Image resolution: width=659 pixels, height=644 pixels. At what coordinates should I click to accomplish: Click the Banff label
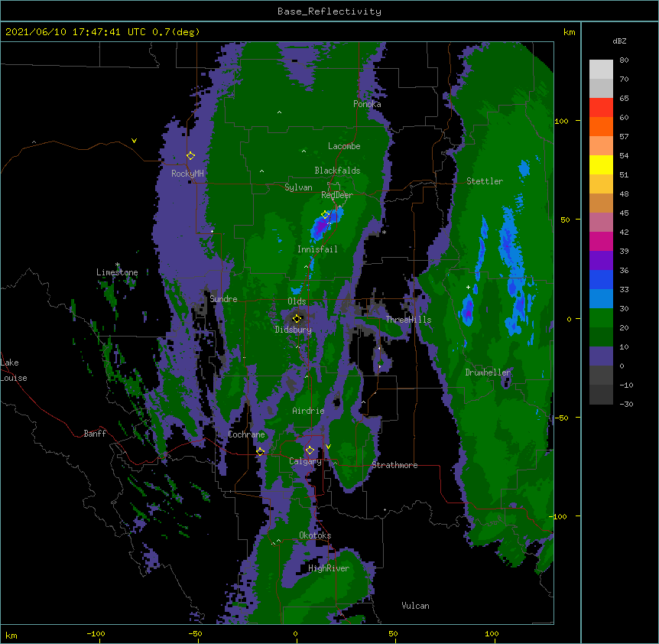[x=95, y=434]
